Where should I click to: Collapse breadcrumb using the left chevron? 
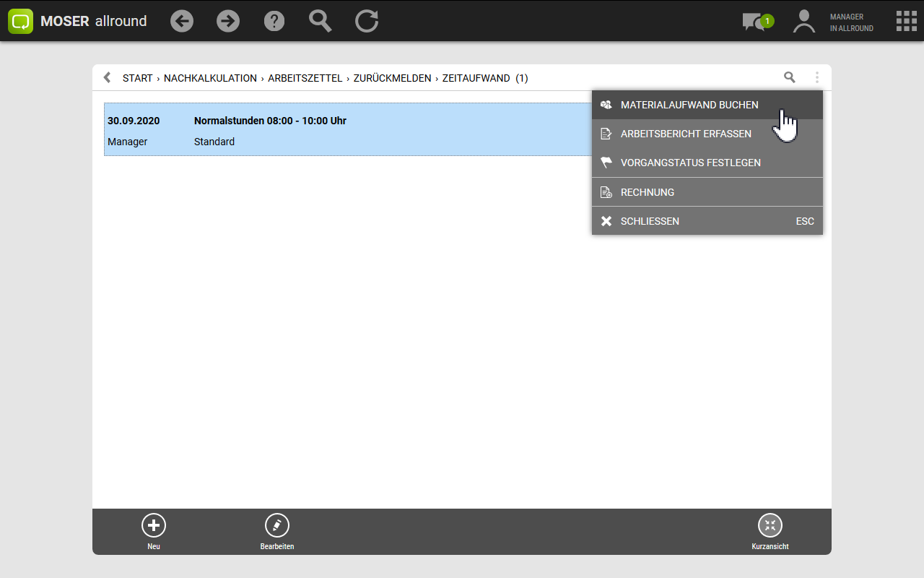click(x=108, y=77)
